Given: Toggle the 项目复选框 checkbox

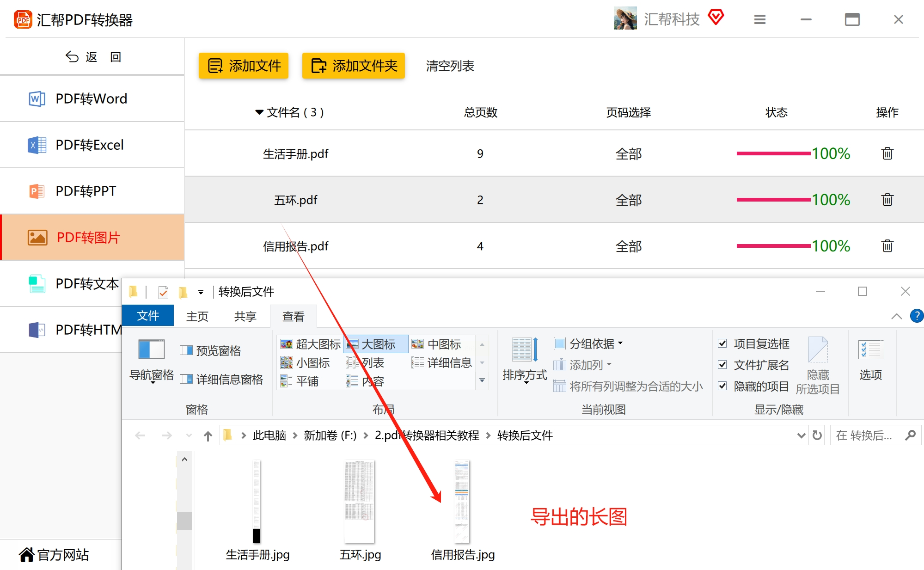Looking at the screenshot, I should tap(722, 343).
